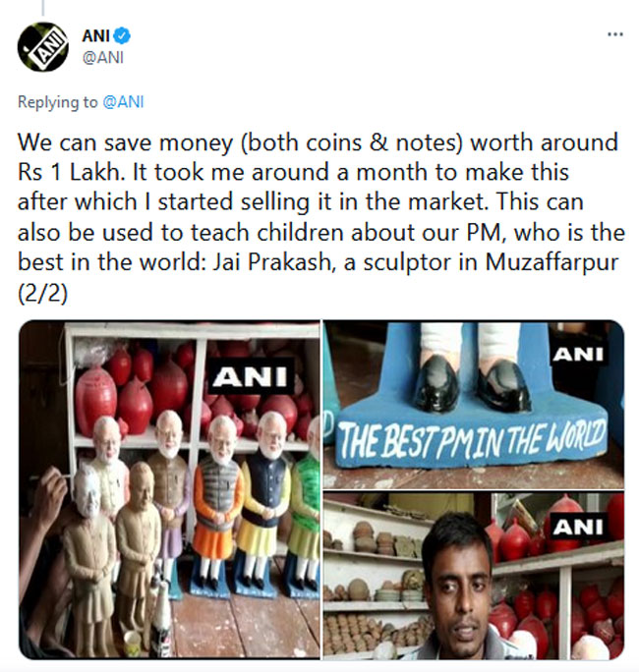
Task: Click the ANI watermark on the figurines photo
Action: [250, 376]
